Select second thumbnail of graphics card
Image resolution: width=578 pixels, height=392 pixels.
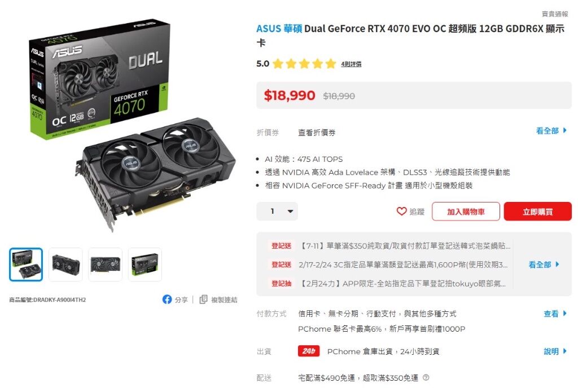(65, 265)
